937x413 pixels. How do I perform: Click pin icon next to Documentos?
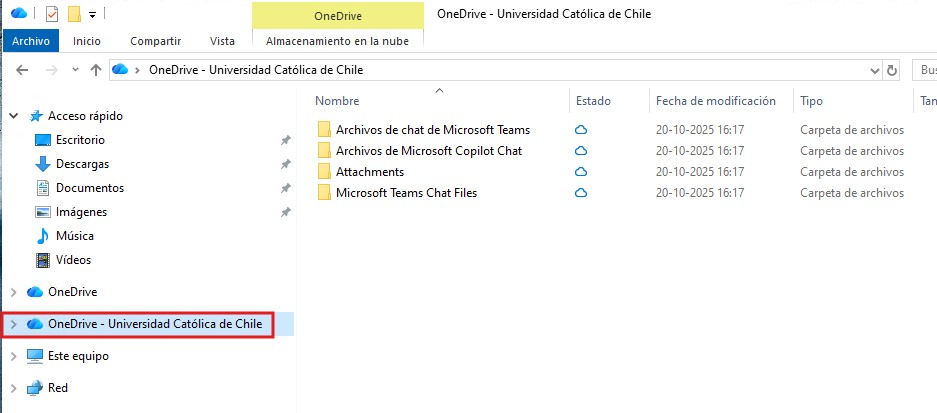point(285,189)
